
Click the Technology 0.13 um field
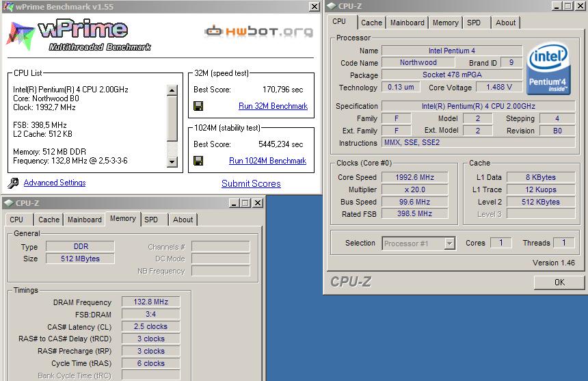(401, 88)
